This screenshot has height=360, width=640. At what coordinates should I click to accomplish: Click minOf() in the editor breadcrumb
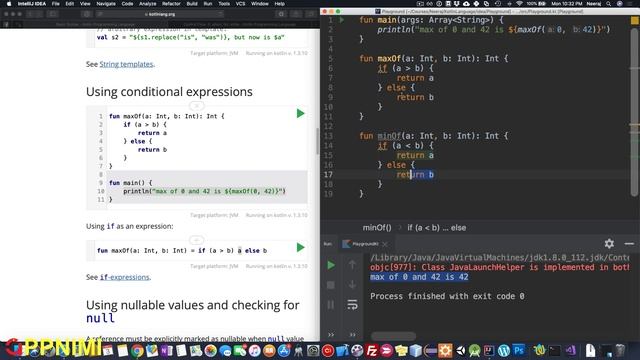click(377, 228)
